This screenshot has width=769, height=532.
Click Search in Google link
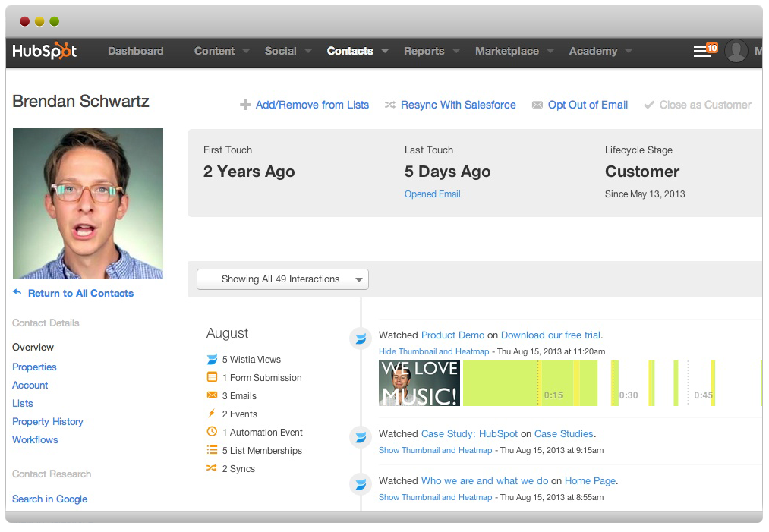[x=49, y=499]
